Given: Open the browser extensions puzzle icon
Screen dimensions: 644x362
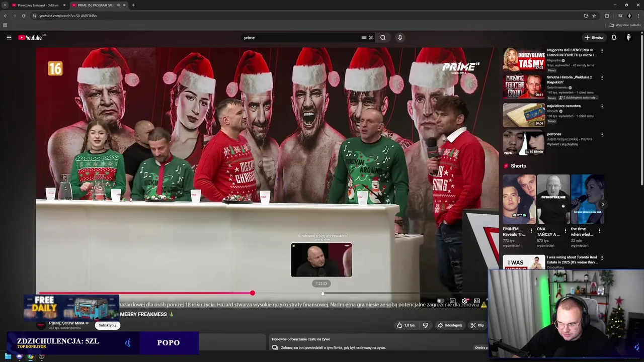Looking at the screenshot, I should [x=607, y=16].
